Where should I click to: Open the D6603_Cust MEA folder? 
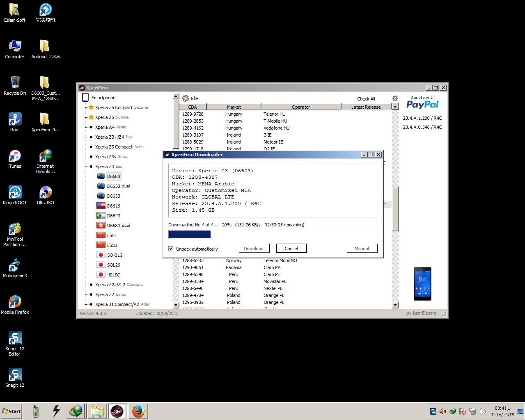[45, 88]
